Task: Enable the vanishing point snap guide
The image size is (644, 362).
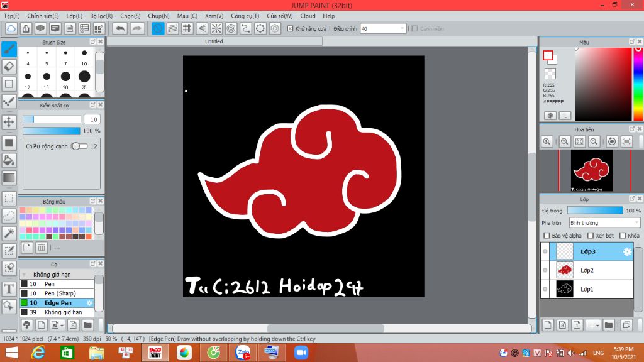Action: [x=202, y=28]
